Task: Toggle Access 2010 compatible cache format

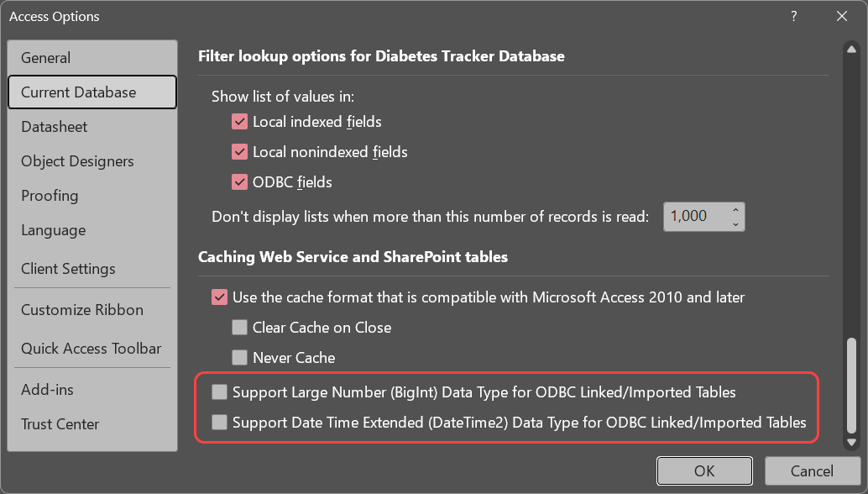Action: pos(220,297)
